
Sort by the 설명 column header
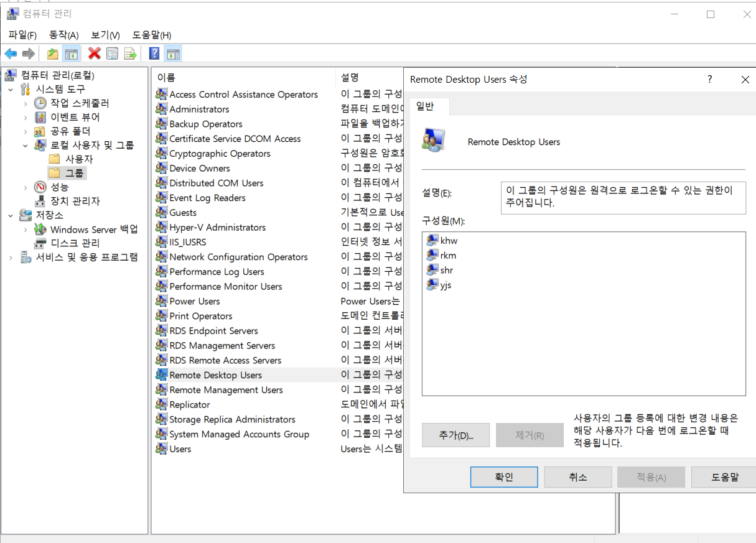[x=370, y=77]
